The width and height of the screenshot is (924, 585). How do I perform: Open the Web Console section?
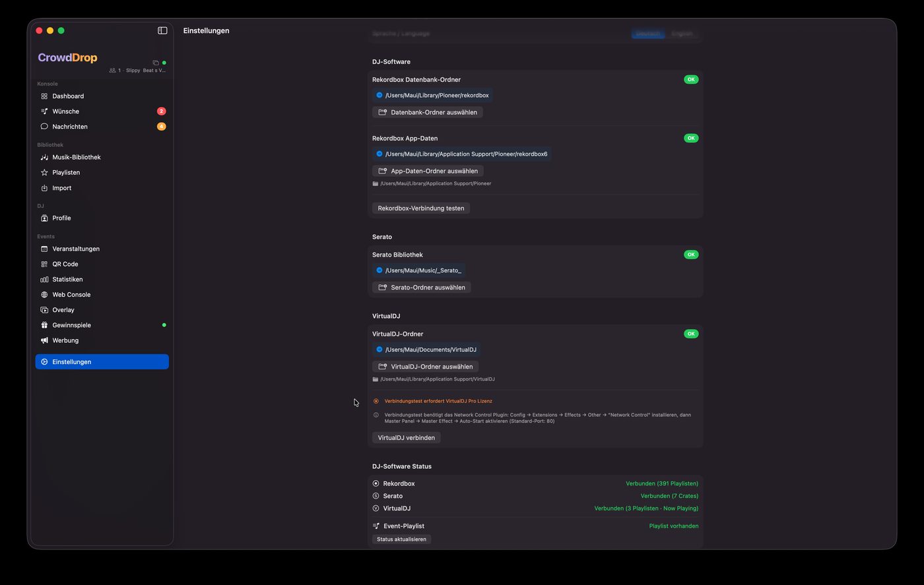click(71, 295)
